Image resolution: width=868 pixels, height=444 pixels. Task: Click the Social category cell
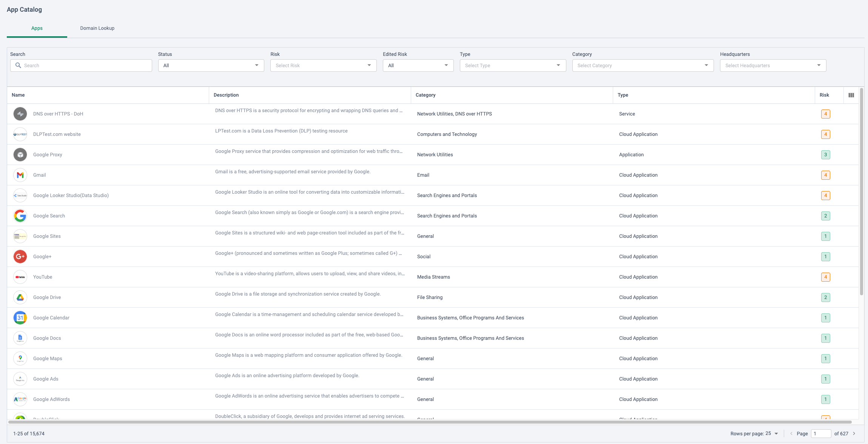(x=424, y=257)
